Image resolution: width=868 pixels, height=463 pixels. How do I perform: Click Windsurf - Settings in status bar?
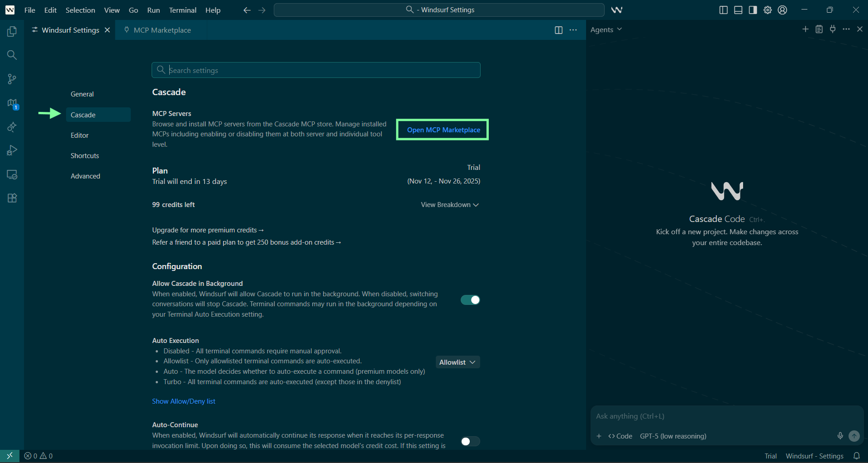815,456
